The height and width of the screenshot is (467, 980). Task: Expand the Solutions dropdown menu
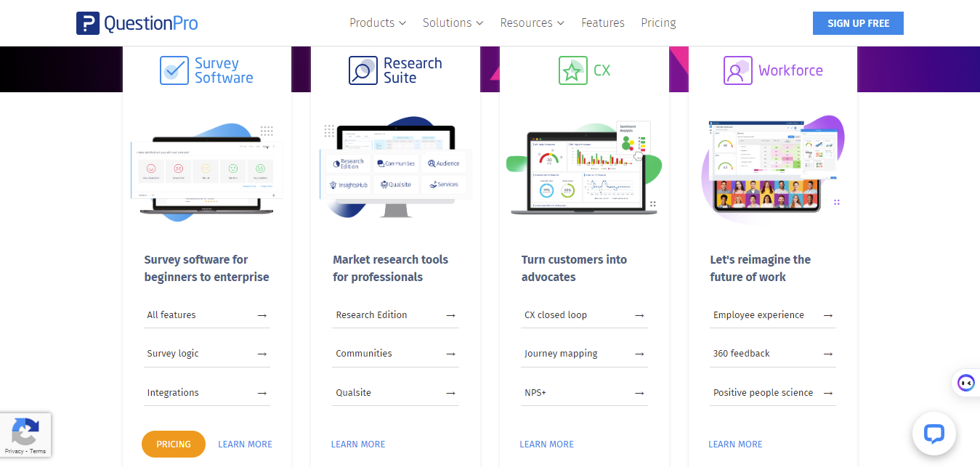tap(453, 23)
